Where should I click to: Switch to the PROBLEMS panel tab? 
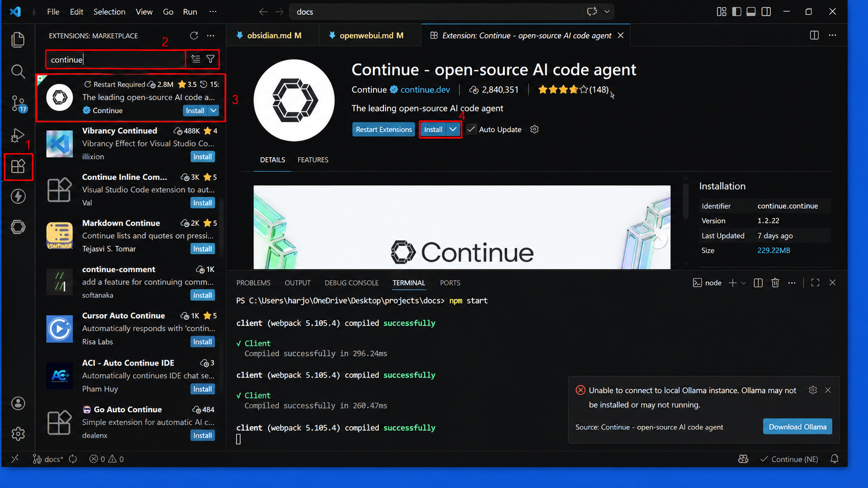[x=253, y=283]
